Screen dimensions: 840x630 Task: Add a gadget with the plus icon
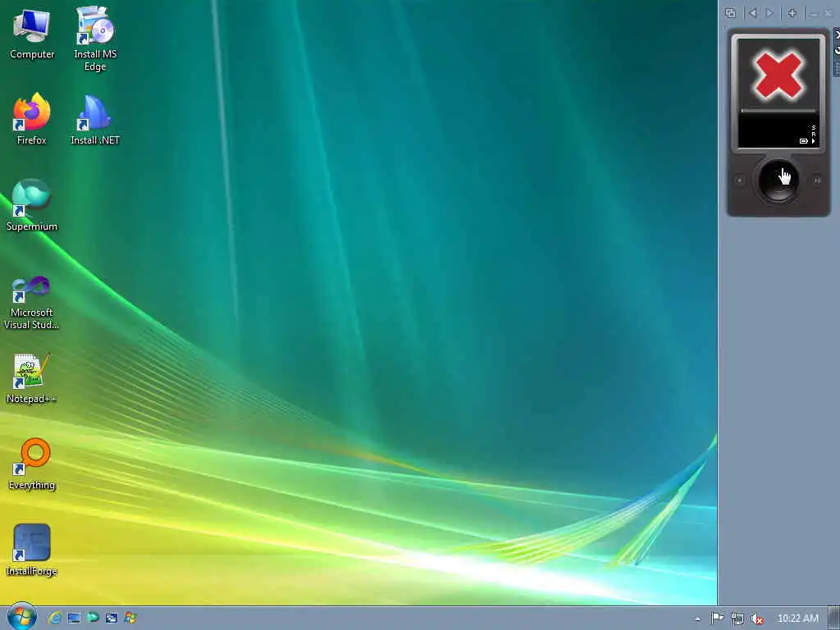point(792,13)
